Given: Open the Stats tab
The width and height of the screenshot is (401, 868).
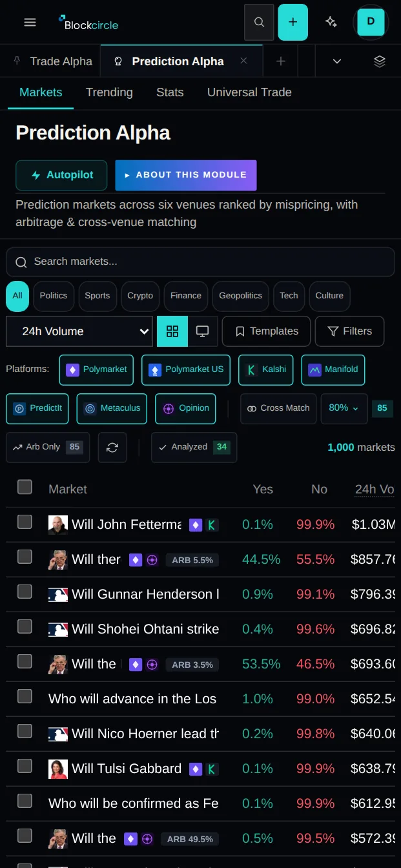Looking at the screenshot, I should (170, 92).
